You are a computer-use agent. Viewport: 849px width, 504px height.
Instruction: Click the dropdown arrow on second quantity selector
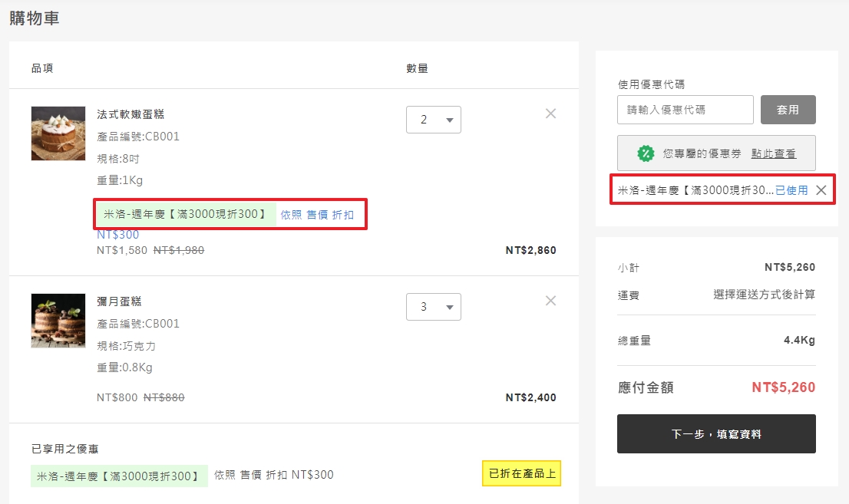[450, 307]
